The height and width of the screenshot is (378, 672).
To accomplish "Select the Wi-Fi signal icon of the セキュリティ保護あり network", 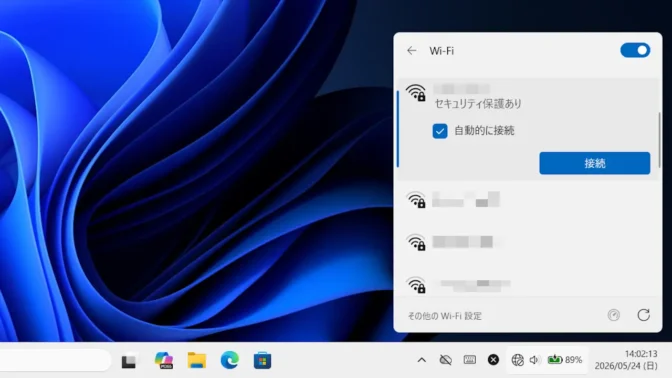I will point(416,93).
